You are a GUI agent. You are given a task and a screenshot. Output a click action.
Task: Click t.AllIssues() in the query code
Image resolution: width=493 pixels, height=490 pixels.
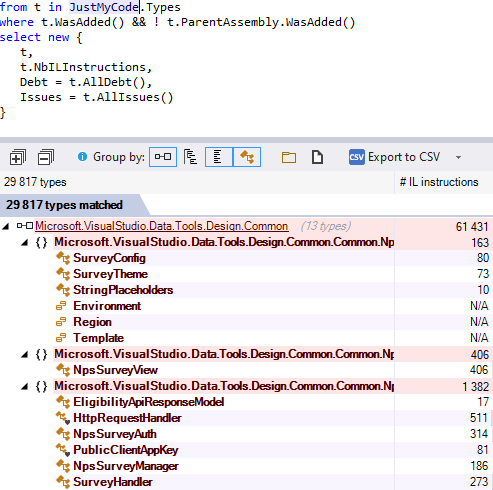128,97
